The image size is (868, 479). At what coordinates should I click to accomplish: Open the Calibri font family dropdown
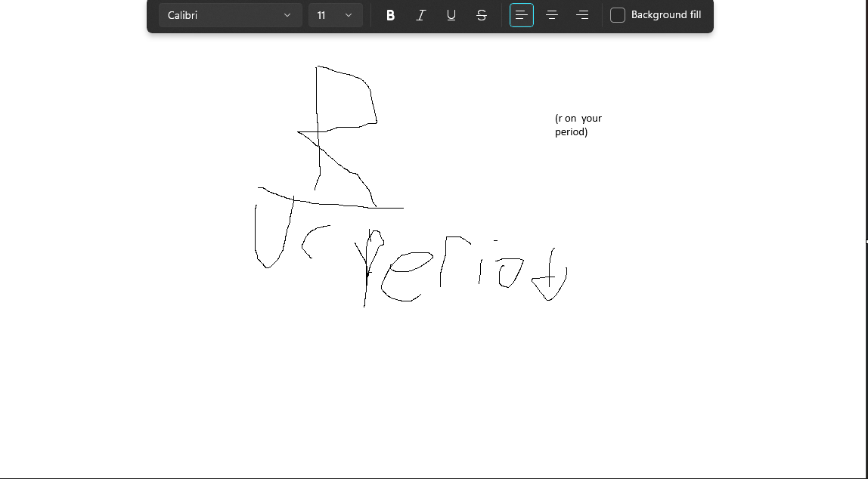[231, 15]
